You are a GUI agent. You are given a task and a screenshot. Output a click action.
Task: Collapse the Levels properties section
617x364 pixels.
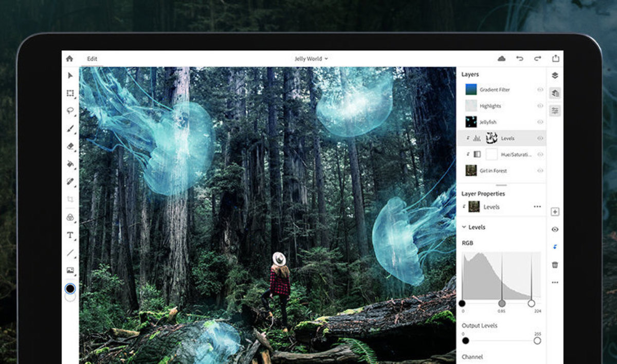464,227
